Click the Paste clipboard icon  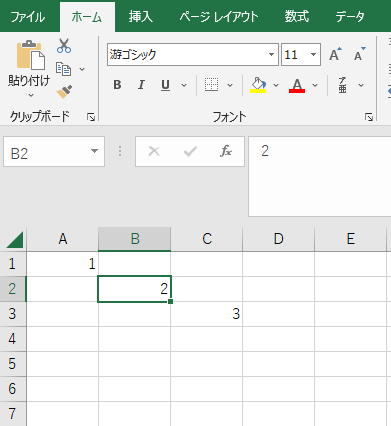tap(31, 55)
